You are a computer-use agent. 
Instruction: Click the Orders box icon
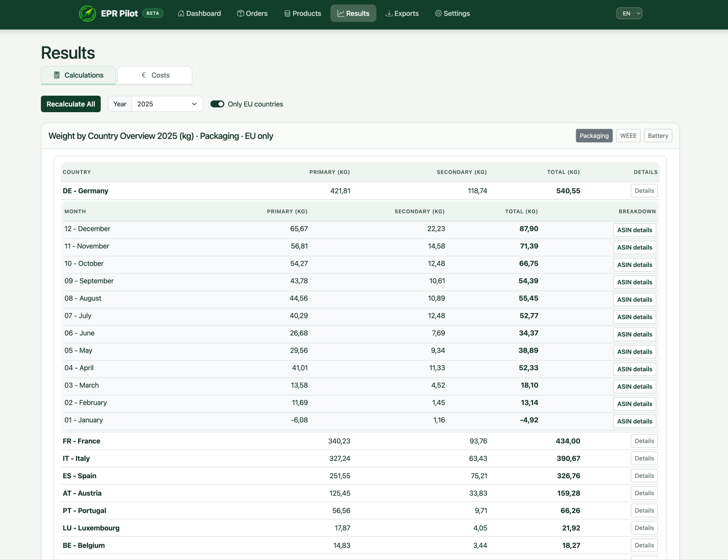pyautogui.click(x=240, y=13)
